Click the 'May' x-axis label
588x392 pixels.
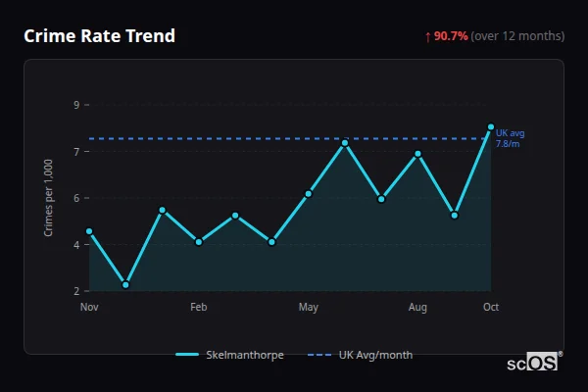click(x=309, y=307)
